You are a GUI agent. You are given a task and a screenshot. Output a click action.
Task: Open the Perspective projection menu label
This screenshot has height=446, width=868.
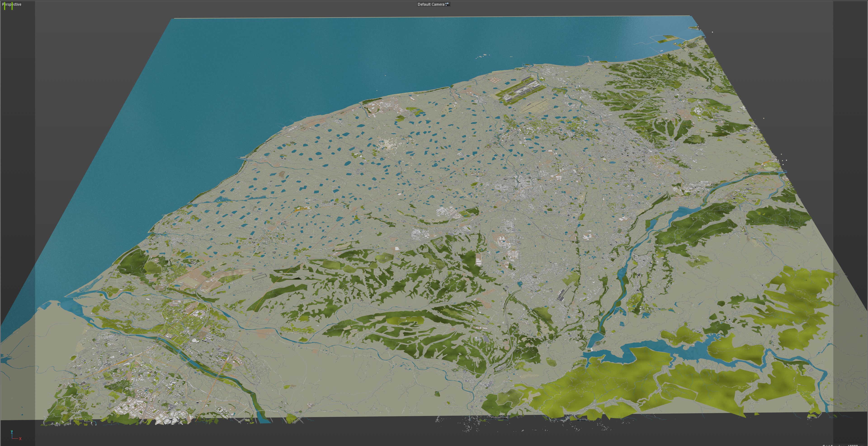tap(12, 4)
